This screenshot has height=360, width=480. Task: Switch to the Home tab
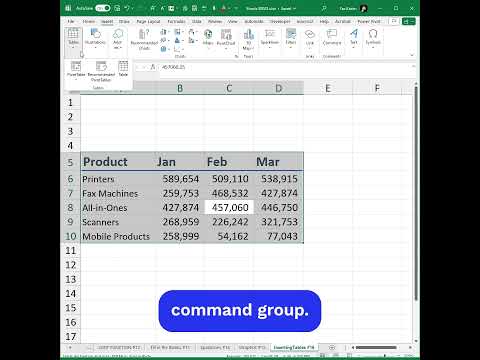click(89, 21)
